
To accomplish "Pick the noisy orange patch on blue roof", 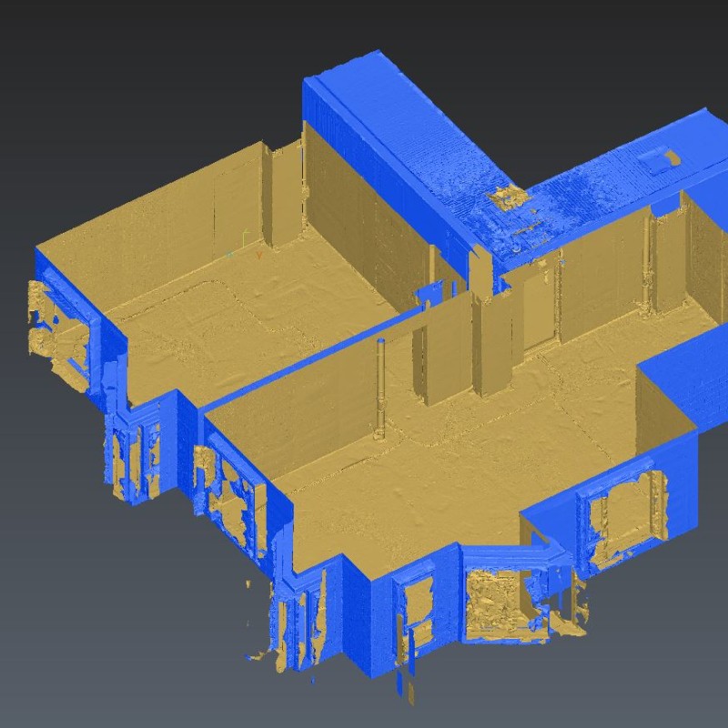I will (509, 197).
